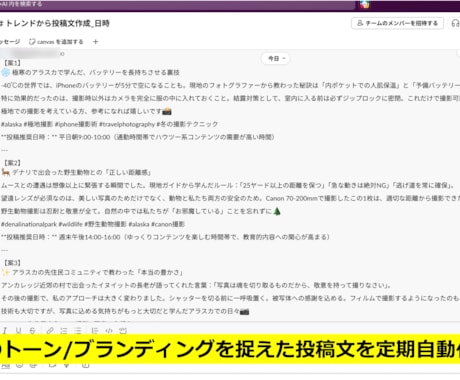Open the #野生動物撮影 hashtag
The width and height of the screenshot is (460, 380).
coord(105,224)
